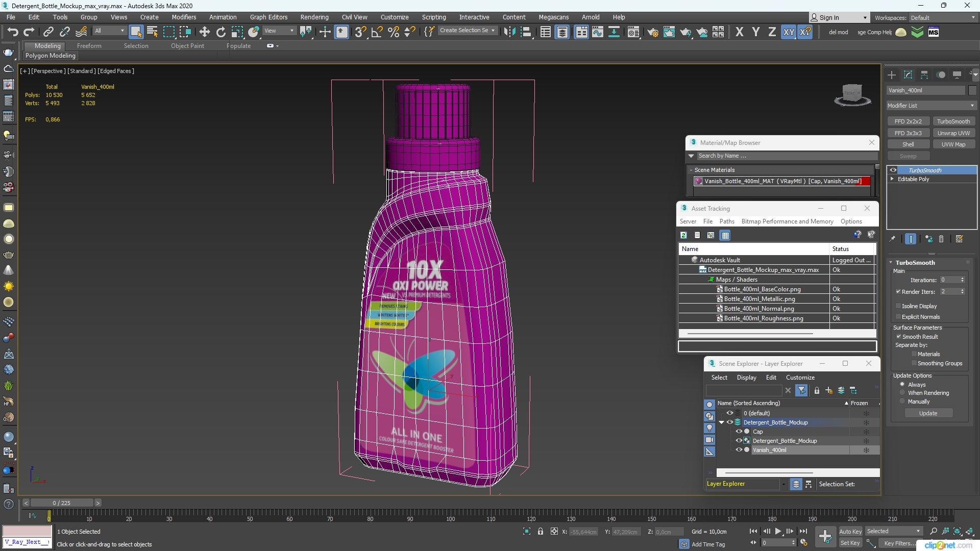
Task: Click Play Animation button
Action: point(778,531)
